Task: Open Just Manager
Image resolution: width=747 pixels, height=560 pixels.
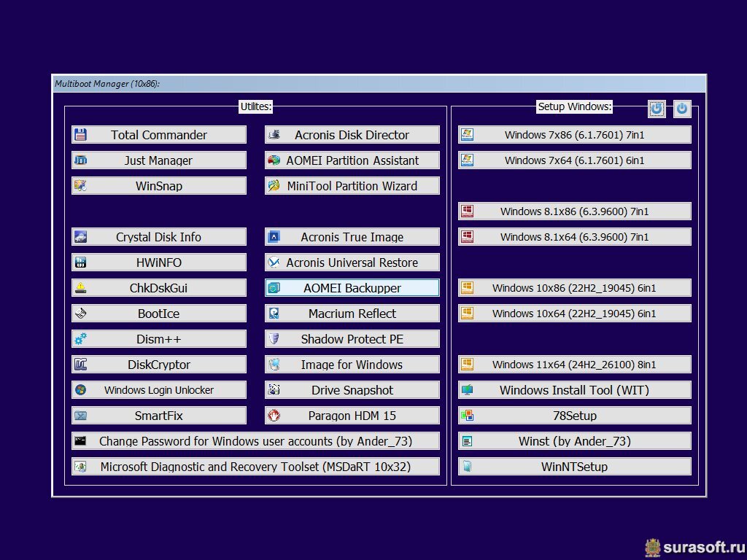Action: [x=159, y=160]
